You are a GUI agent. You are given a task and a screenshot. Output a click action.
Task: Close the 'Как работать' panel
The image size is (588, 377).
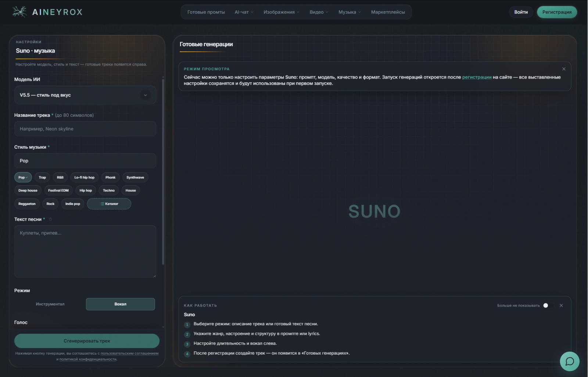[x=561, y=305]
